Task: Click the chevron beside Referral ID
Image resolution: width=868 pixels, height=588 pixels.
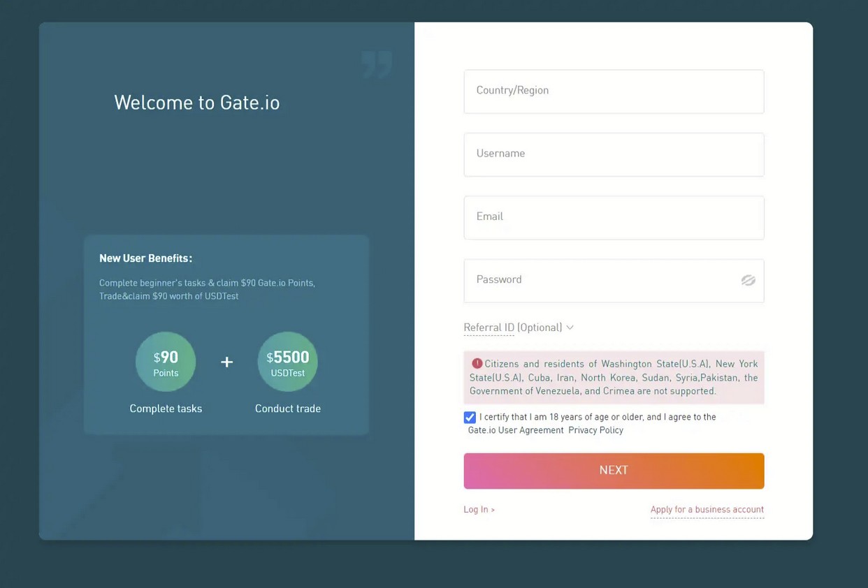Action: coord(570,328)
